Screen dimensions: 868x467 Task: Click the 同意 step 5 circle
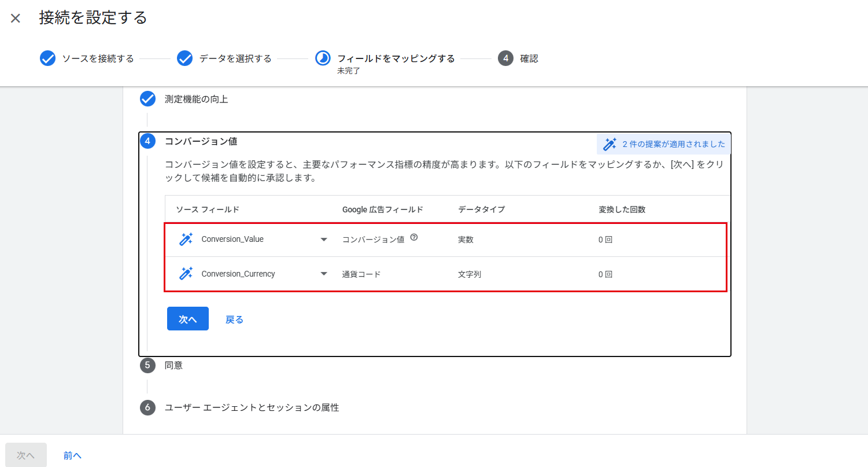point(147,365)
